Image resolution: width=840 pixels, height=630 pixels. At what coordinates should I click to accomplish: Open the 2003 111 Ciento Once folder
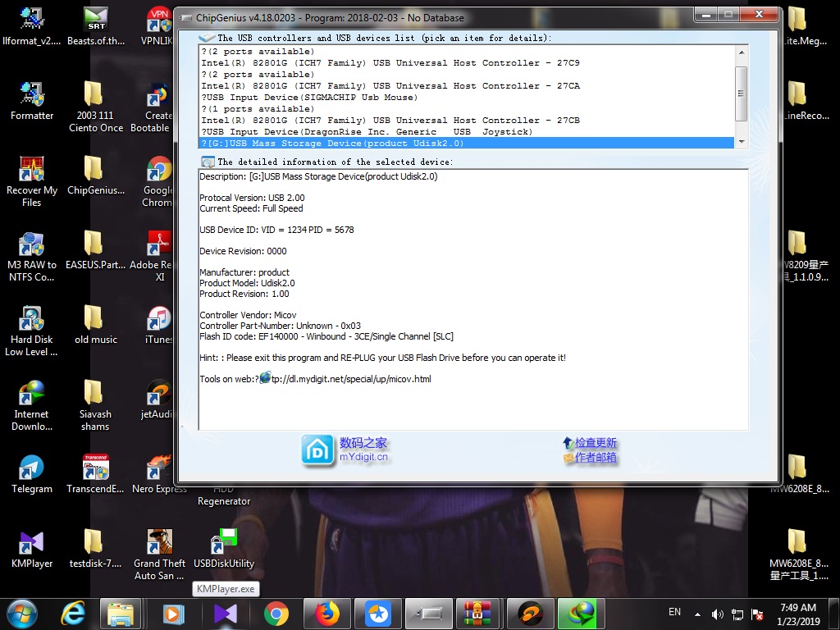pos(96,106)
